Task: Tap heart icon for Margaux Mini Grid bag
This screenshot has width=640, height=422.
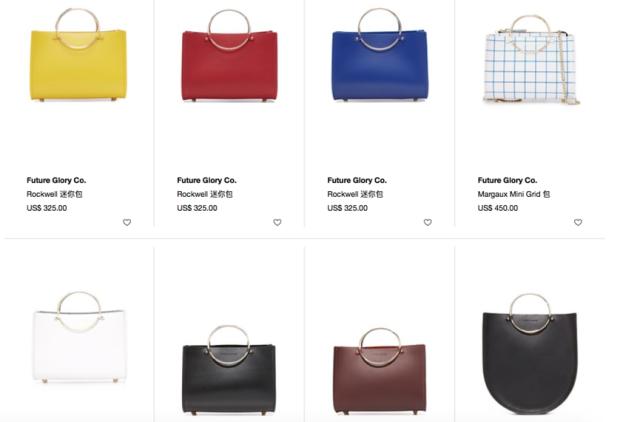Action: click(578, 222)
